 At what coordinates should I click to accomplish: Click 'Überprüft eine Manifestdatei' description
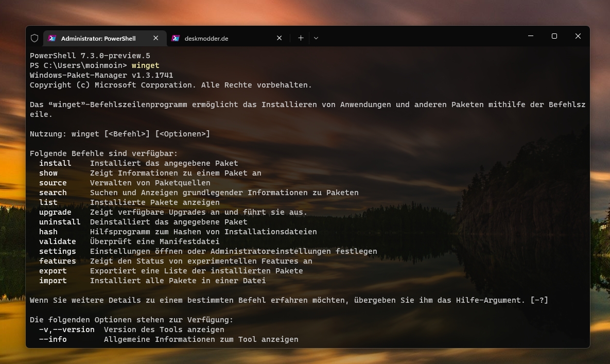155,241
